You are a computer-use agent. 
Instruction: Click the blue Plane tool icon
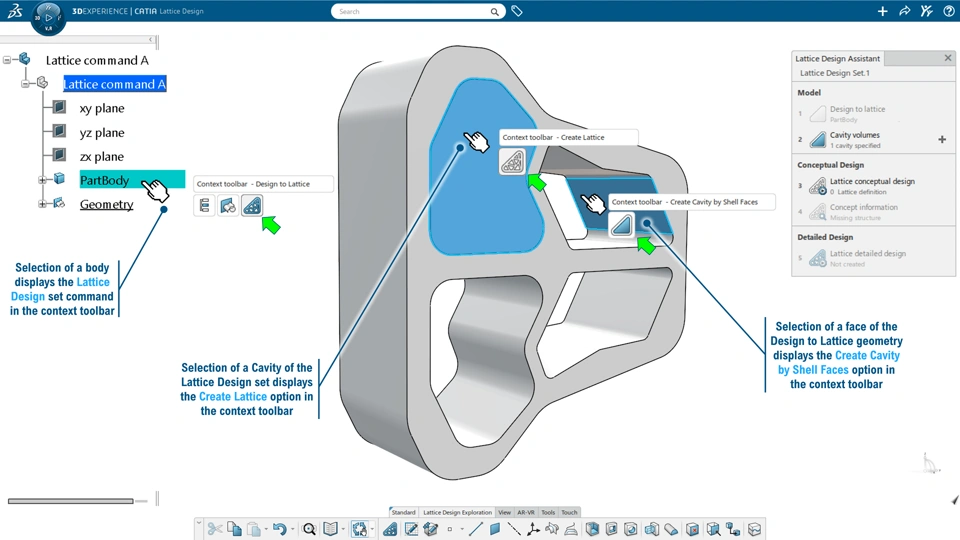(495, 529)
